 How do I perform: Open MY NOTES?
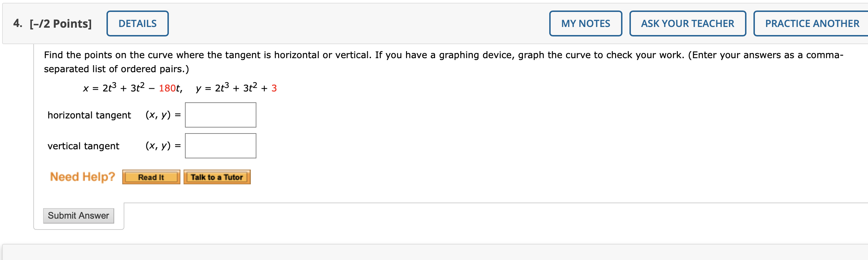tap(586, 23)
